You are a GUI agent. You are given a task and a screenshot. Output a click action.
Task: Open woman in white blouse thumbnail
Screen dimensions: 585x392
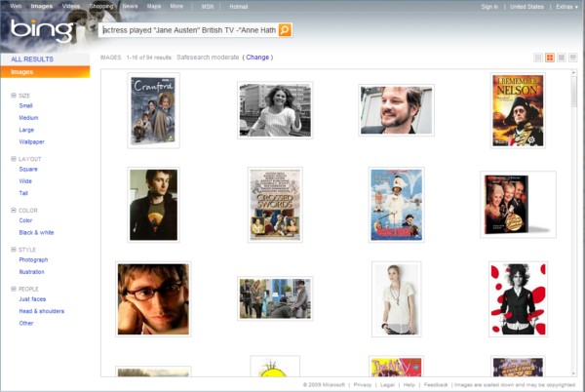click(x=396, y=299)
